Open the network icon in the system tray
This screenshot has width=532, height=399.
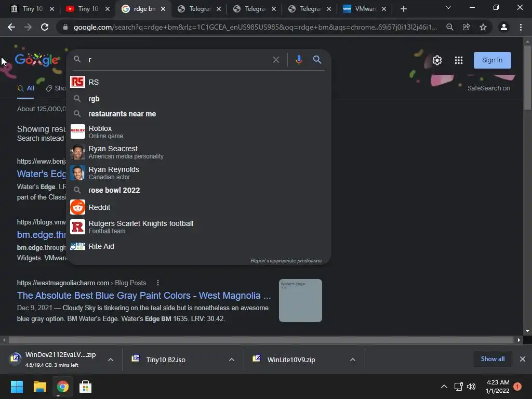[x=458, y=387]
